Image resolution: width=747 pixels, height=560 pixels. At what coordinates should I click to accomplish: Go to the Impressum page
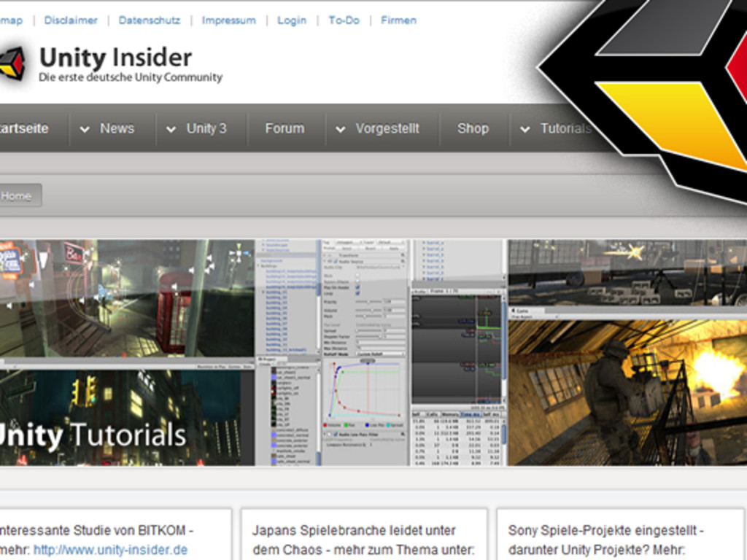coord(228,20)
